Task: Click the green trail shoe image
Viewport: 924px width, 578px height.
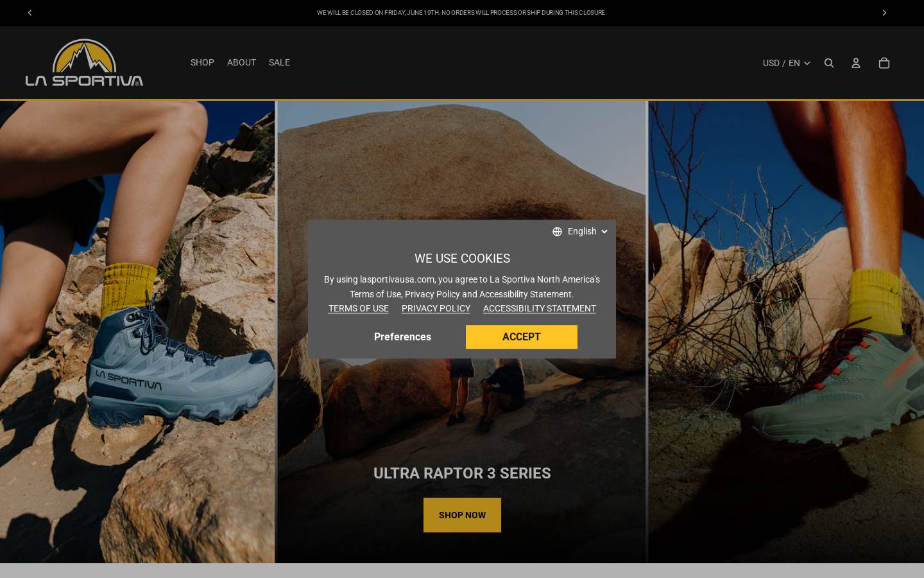Action: click(x=786, y=332)
